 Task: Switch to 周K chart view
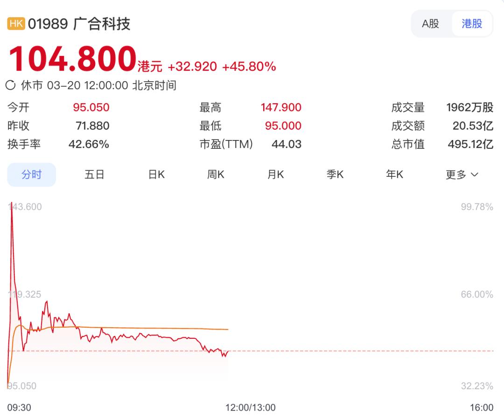[x=216, y=175]
